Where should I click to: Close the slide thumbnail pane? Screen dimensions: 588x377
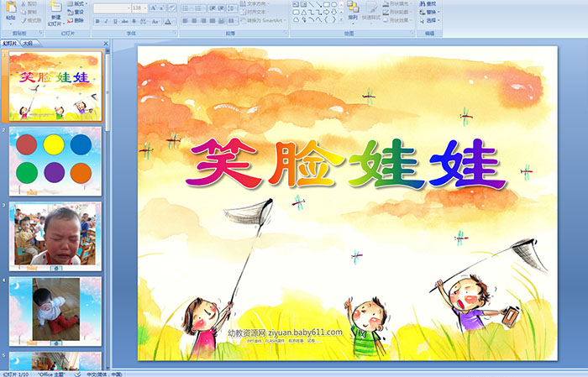tap(106, 44)
